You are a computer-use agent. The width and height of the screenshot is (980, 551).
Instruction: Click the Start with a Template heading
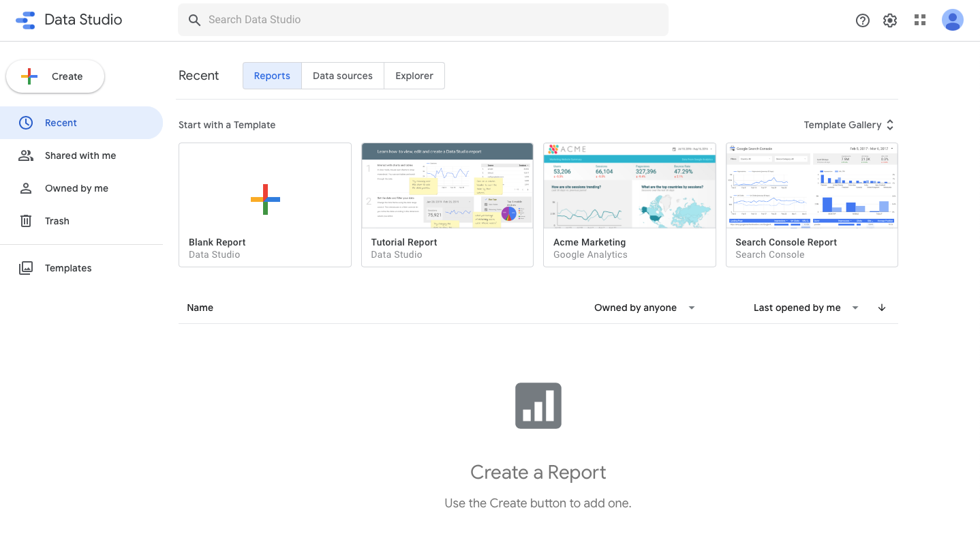click(227, 125)
